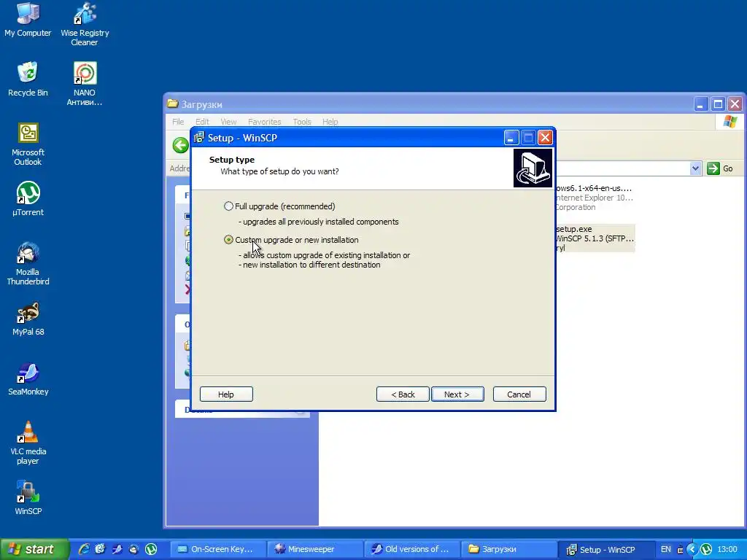Screen dimensions: 747x560
Task: Select the NANO Антиви... desktop shortcut
Action: (x=85, y=85)
